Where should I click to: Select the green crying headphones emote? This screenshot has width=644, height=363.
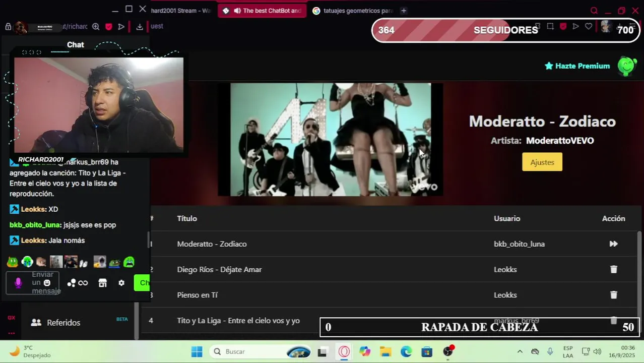tap(27, 262)
